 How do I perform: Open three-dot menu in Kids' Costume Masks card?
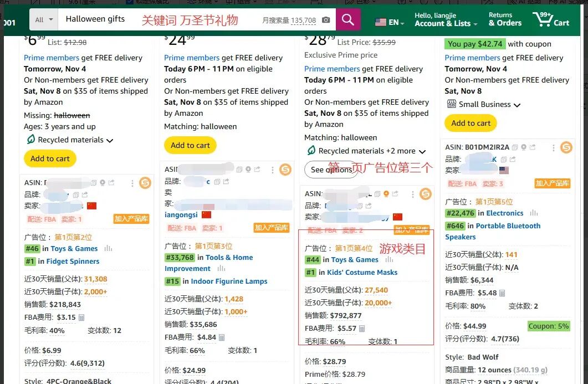click(x=412, y=194)
